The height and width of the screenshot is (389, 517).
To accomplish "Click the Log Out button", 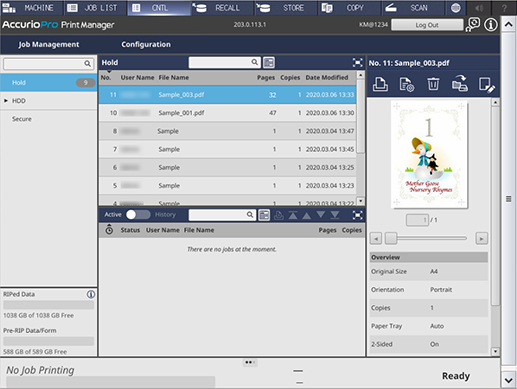I will pyautogui.click(x=427, y=25).
